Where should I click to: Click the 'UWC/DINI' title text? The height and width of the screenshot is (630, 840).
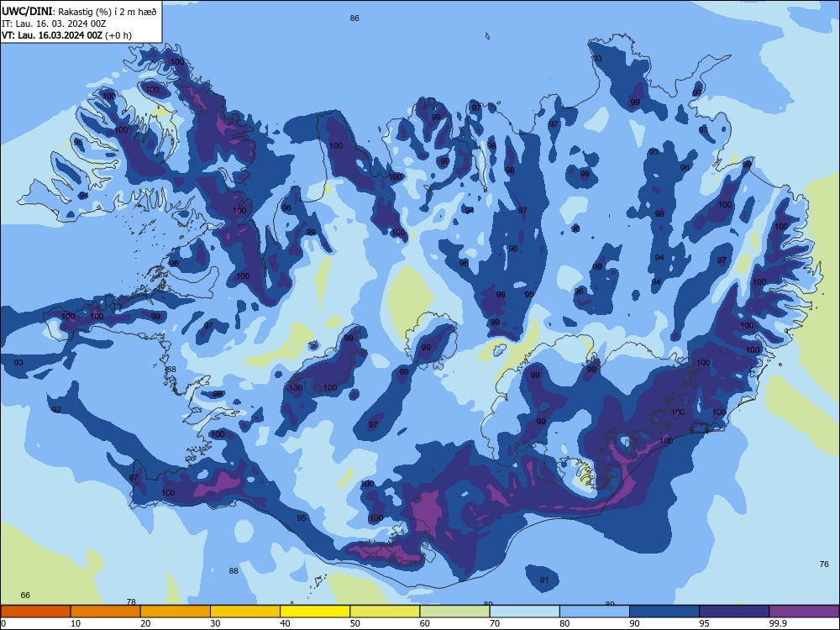[x=27, y=12]
